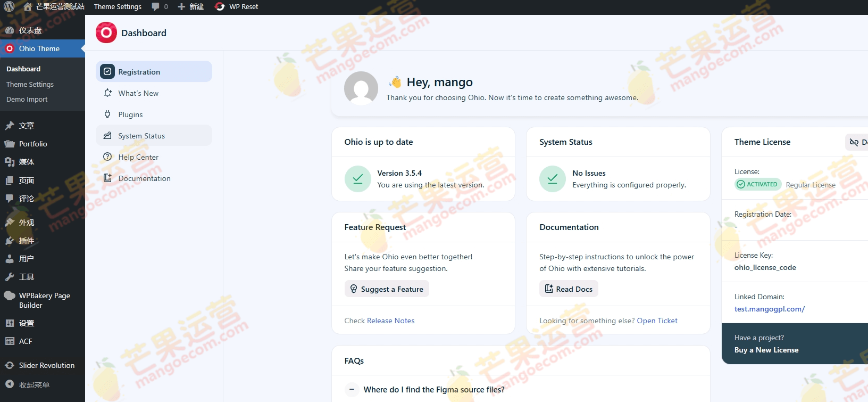Click the 仪表盘 dashboard gauge icon

(10, 30)
